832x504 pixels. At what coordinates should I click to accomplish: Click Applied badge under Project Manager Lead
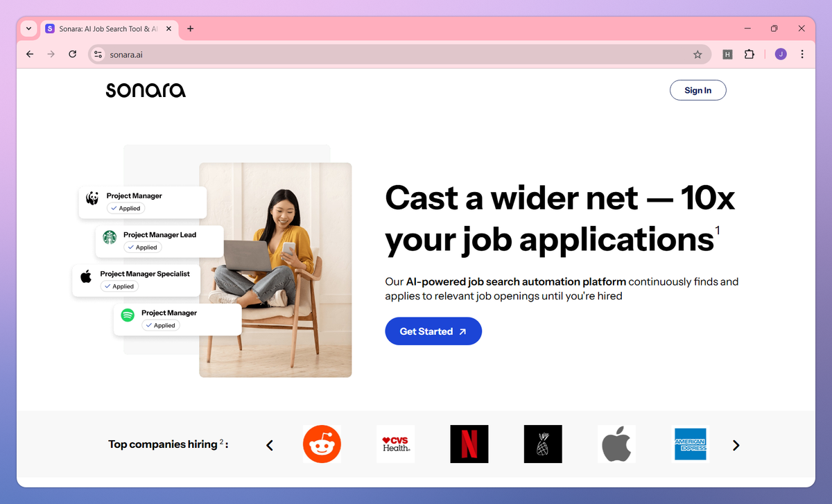point(142,247)
